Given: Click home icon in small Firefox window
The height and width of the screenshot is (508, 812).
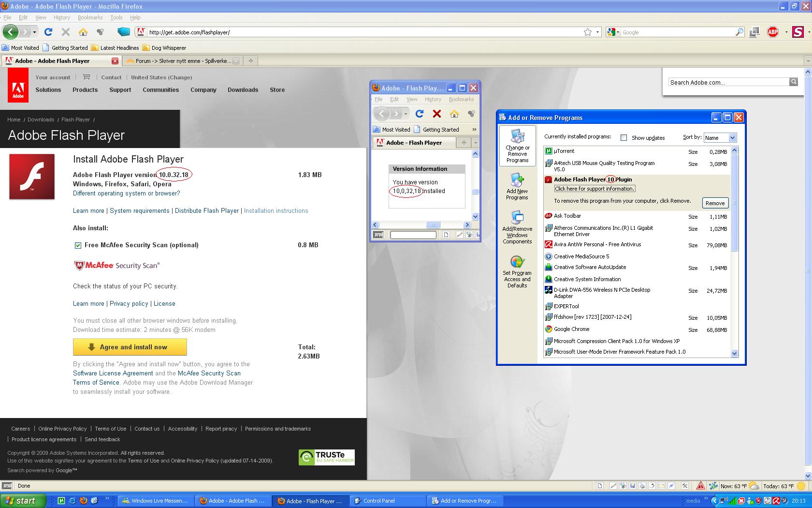Looking at the screenshot, I should coord(454,114).
